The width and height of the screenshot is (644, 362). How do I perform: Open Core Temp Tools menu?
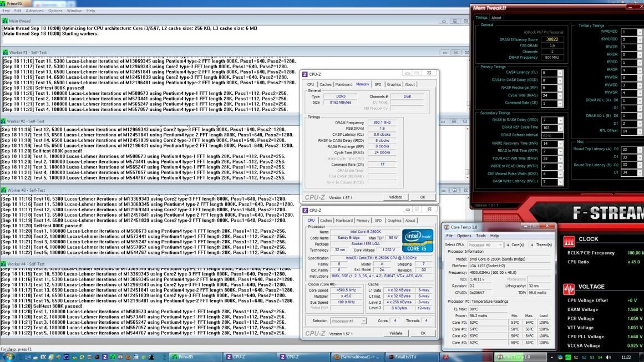480,236
